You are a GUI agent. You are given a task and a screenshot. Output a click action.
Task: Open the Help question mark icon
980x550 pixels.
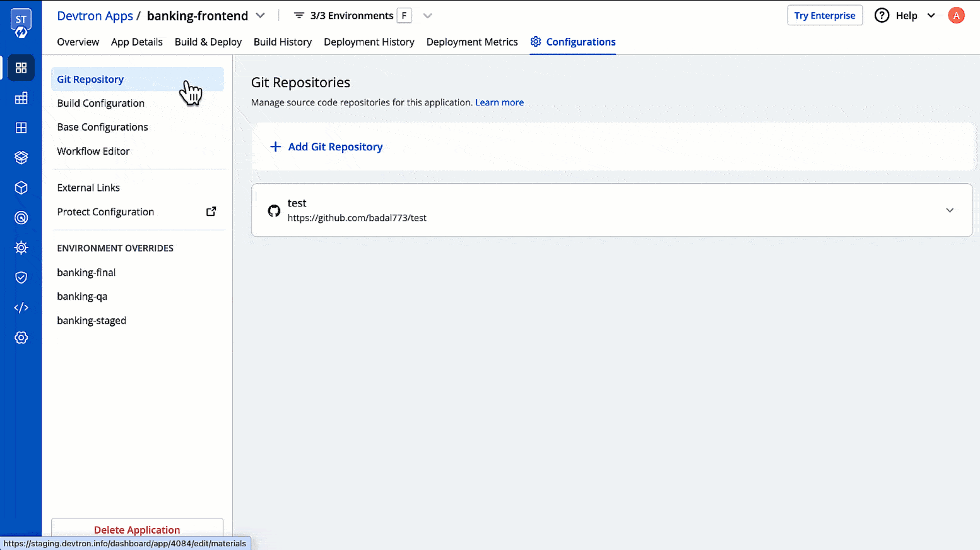click(x=882, y=15)
